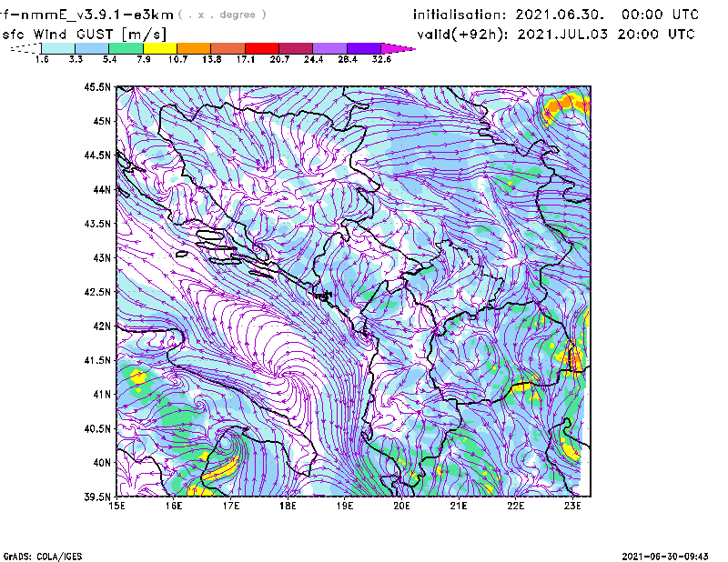This screenshot has height=562, width=728.
Task: Click the 19E longitude label
Action: point(345,506)
